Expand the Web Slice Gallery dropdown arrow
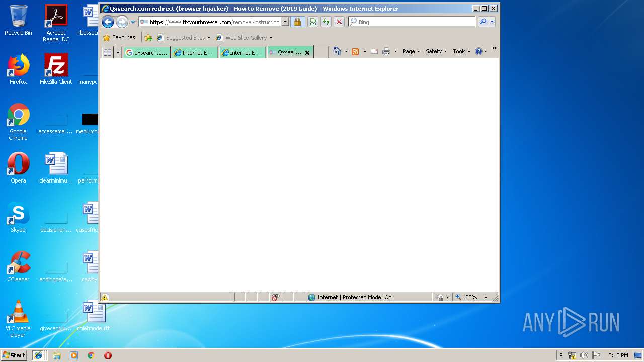 tap(271, 38)
